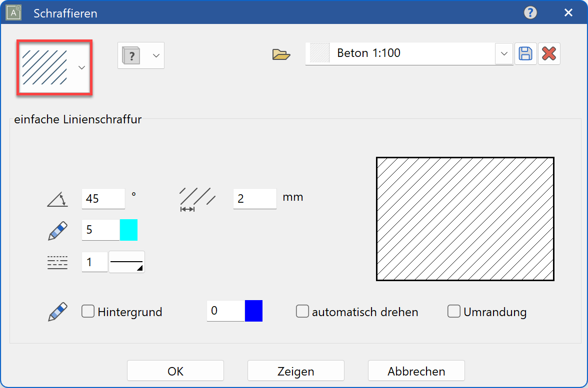Enable the Hintergrund checkbox
The width and height of the screenshot is (588, 388).
coord(88,311)
